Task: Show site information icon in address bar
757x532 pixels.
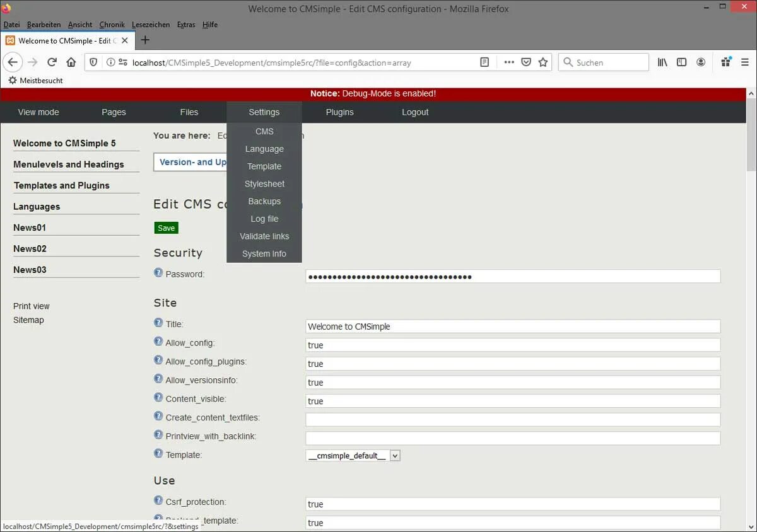Action: pos(110,62)
